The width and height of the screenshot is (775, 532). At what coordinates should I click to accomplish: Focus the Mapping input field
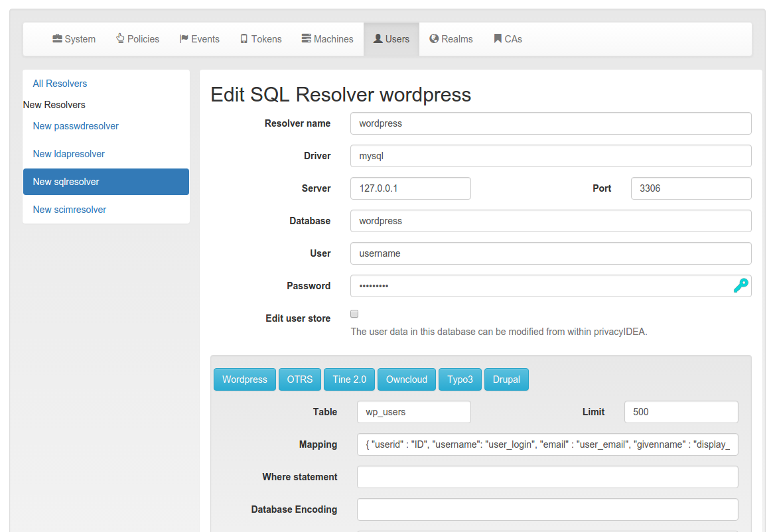[547, 444]
